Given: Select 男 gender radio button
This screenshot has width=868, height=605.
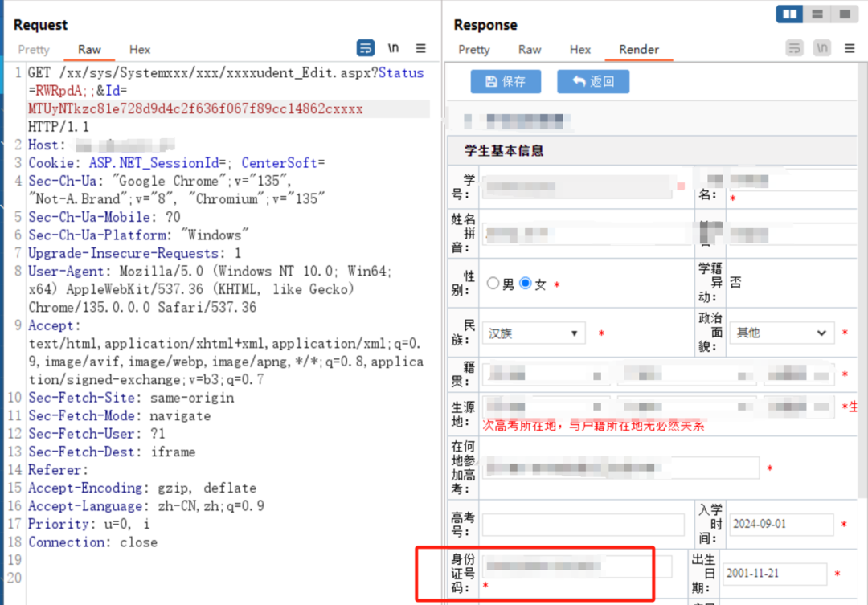Looking at the screenshot, I should point(493,284).
